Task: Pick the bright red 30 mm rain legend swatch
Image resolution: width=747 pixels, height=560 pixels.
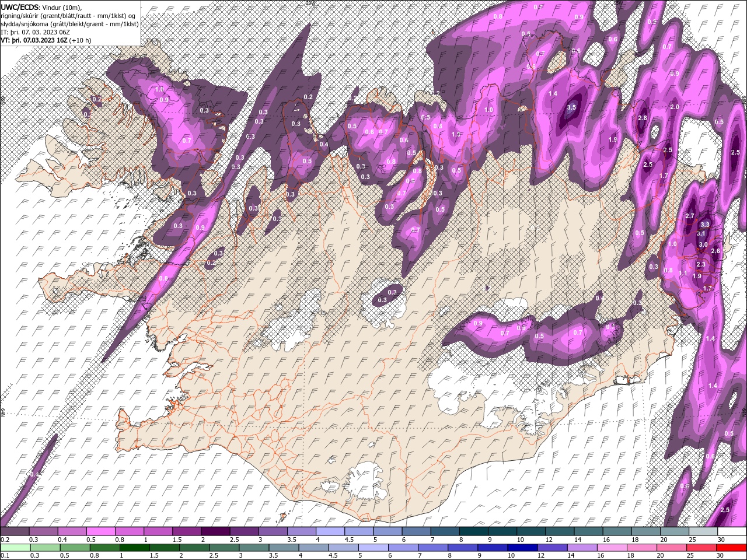Action: point(732,548)
